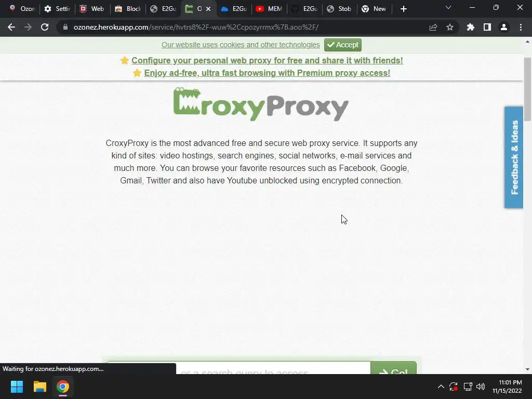
Task: Open the profile avatar menu
Action: [x=504, y=27]
